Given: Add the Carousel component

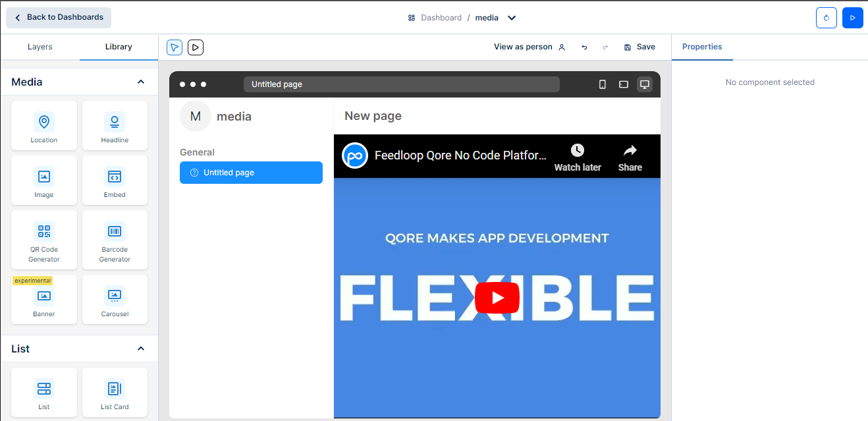Looking at the screenshot, I should 115,300.
